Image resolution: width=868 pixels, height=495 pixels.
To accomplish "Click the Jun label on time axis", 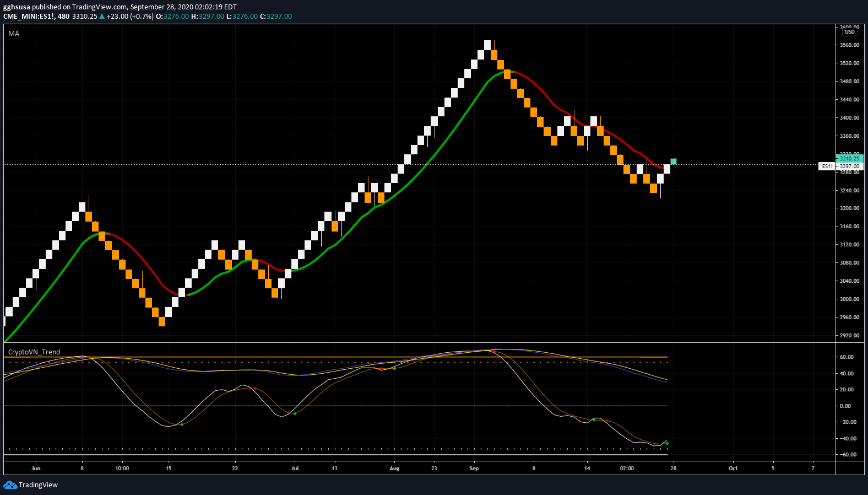I will (36, 469).
